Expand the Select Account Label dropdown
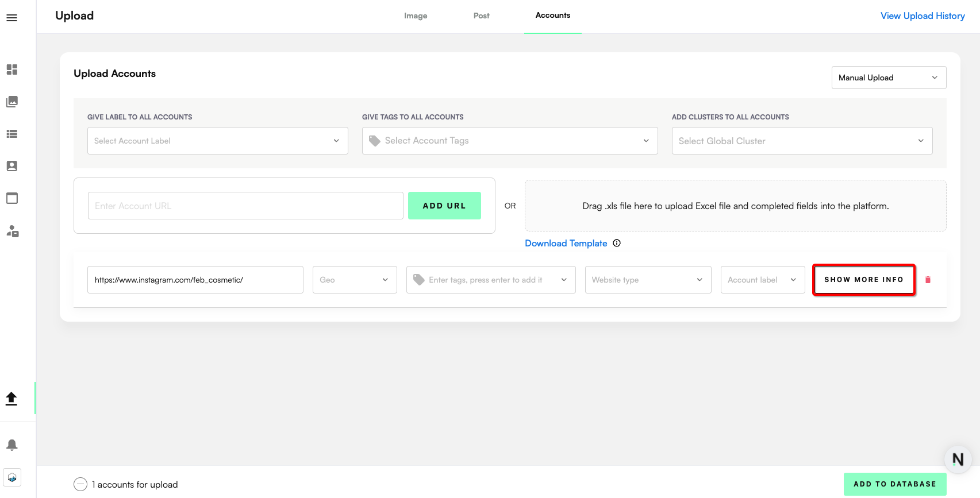Screen dimensions: 980x498 [217, 141]
